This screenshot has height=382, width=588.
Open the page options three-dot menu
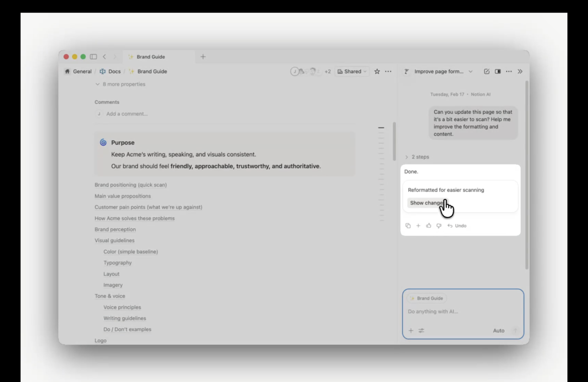[388, 72]
